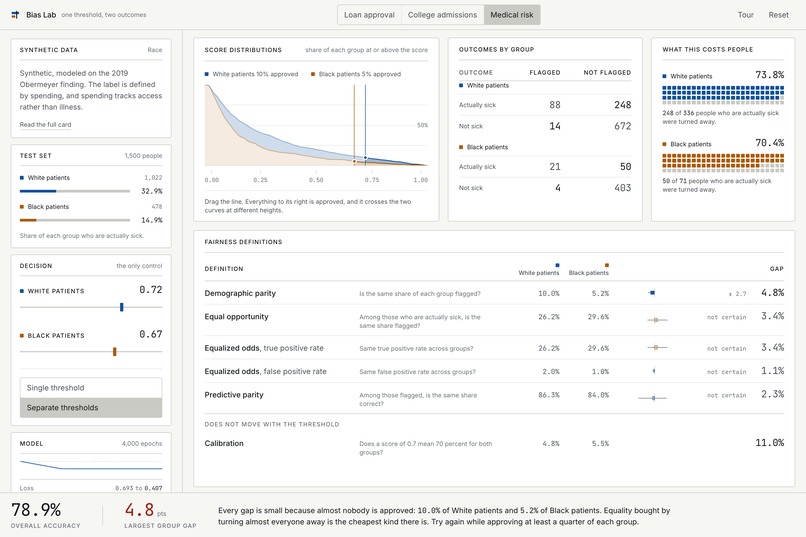Click the 14.9% Black patients sick share bar
This screenshot has height=537, width=806.
tap(75, 220)
